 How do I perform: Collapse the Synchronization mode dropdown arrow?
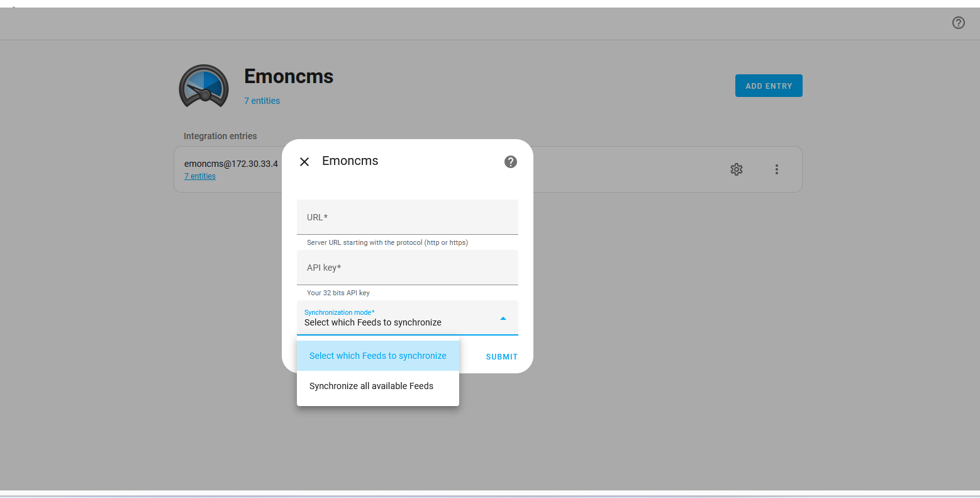[x=503, y=319]
